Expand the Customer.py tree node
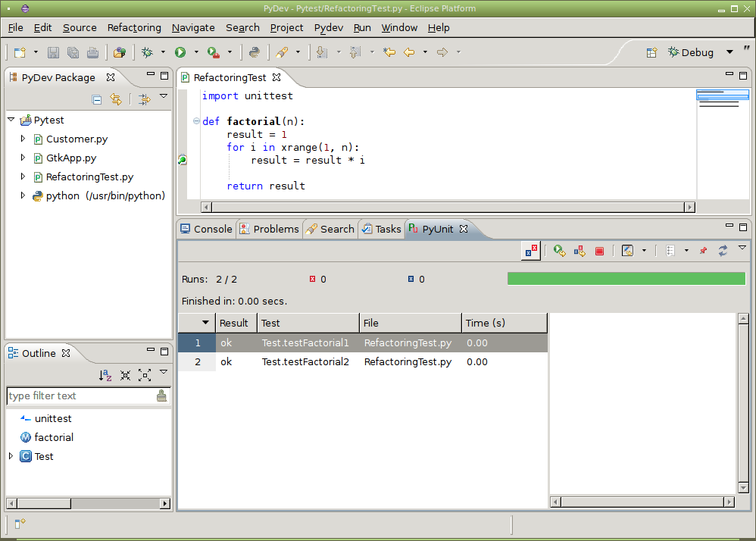This screenshot has height=541, width=756. tap(23, 139)
